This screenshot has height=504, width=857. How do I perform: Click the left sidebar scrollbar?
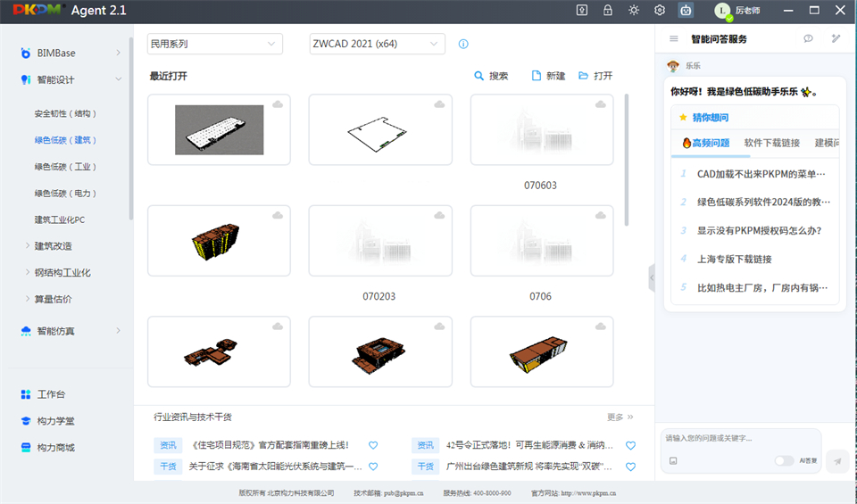(x=130, y=128)
